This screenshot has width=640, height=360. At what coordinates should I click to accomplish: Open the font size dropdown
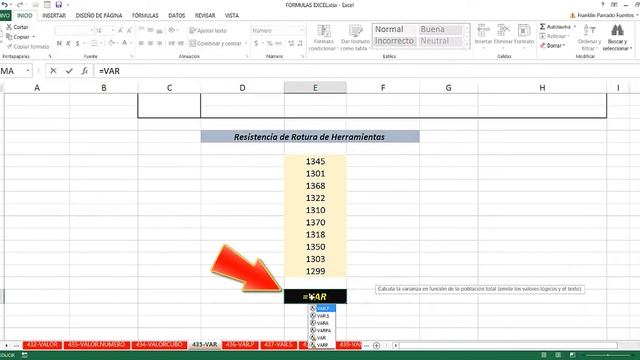pos(113,31)
